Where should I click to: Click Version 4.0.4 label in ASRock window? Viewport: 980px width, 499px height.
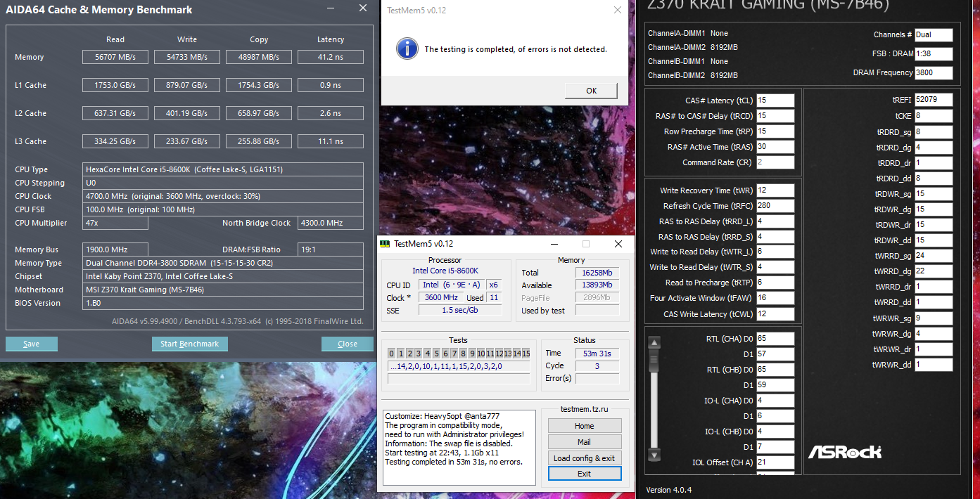[x=669, y=489]
